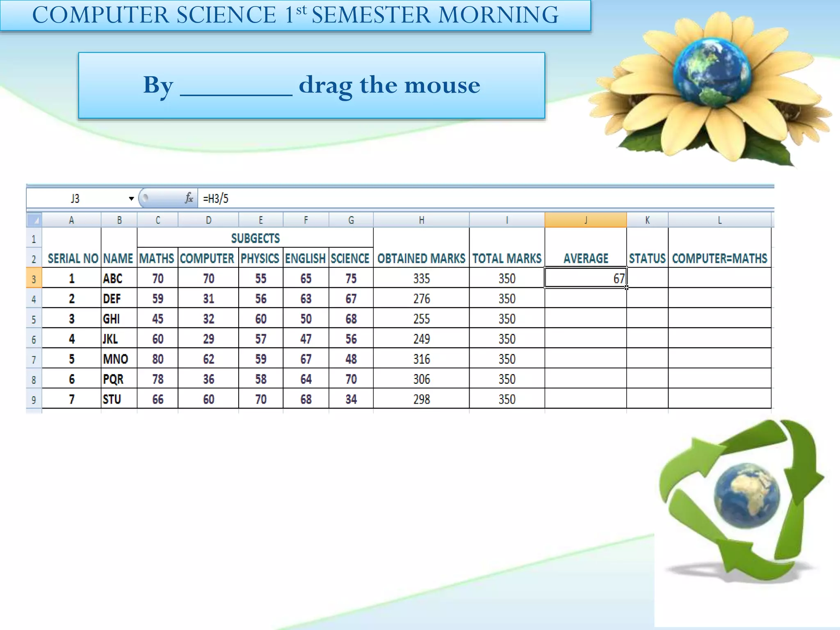The width and height of the screenshot is (840, 630).
Task: Click the Computer Science 1st Semester Morning banner
Action: pos(295,15)
